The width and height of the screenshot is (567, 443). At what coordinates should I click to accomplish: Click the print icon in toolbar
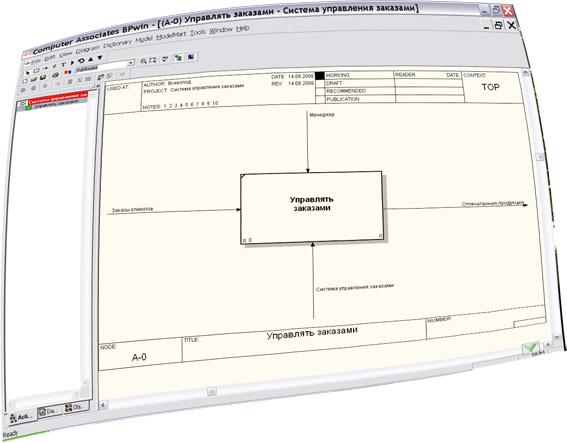[x=55, y=75]
